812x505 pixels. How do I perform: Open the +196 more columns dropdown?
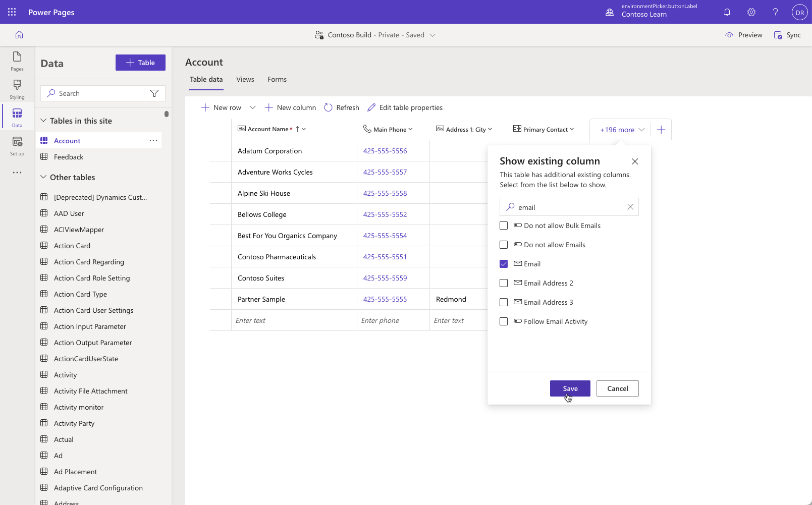(x=620, y=129)
